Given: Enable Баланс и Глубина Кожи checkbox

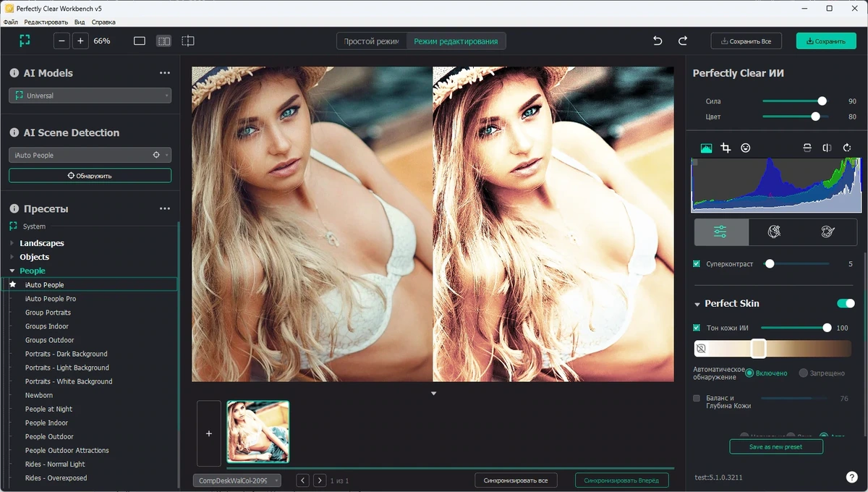Looking at the screenshot, I should [x=697, y=398].
